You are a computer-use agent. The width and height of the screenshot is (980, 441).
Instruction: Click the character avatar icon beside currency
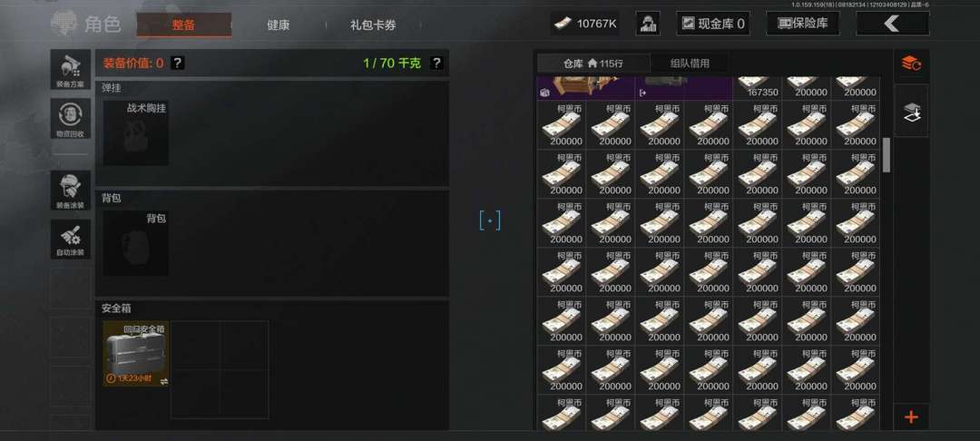tap(648, 24)
